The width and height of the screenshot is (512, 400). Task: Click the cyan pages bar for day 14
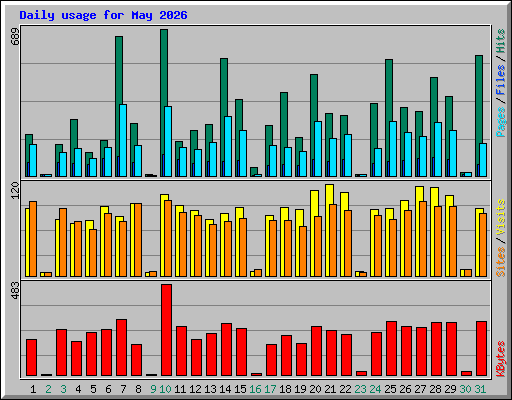click(228, 146)
